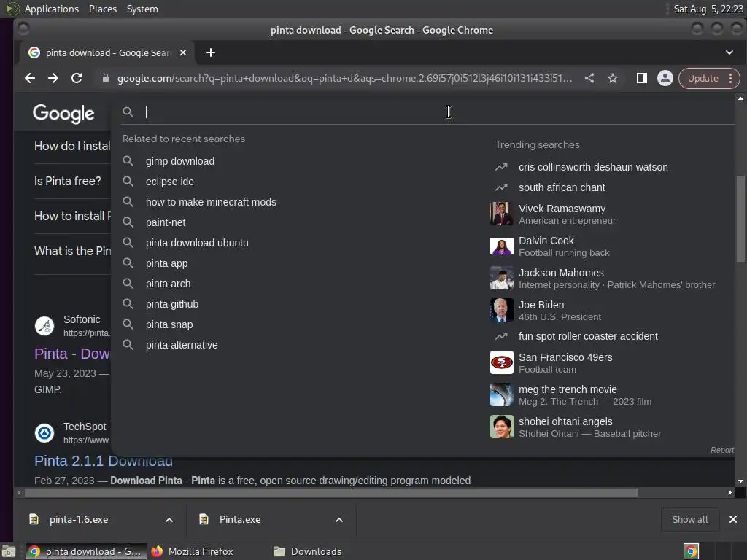This screenshot has width=747, height=560.
Task: Open the Applications menu
Action: [x=52, y=9]
